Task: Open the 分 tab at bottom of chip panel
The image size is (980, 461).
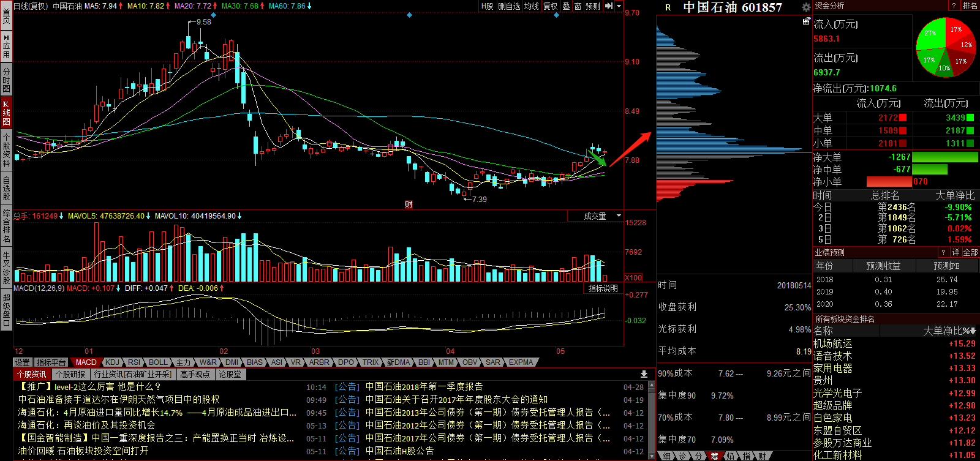Action: point(698,456)
